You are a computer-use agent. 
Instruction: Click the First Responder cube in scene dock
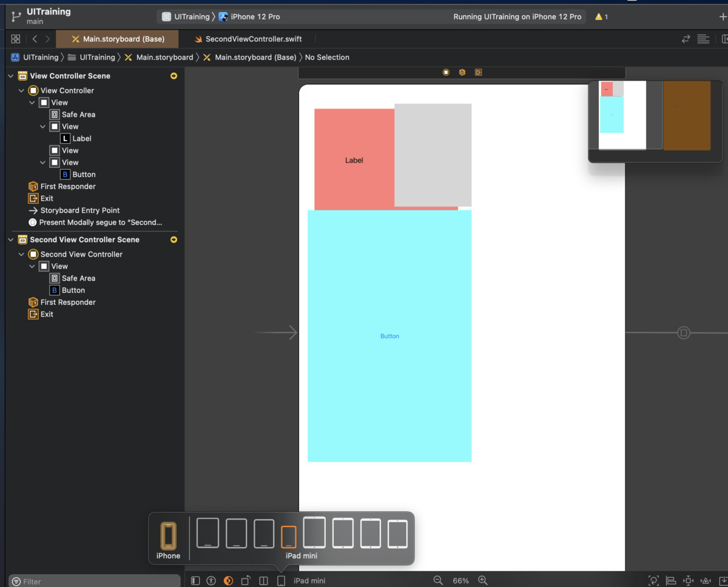pyautogui.click(x=462, y=72)
